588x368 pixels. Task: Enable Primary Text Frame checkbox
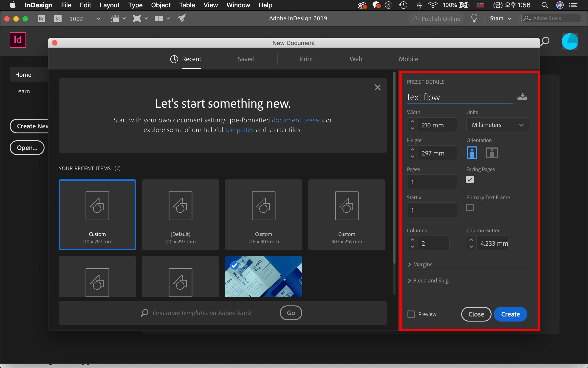click(x=470, y=208)
